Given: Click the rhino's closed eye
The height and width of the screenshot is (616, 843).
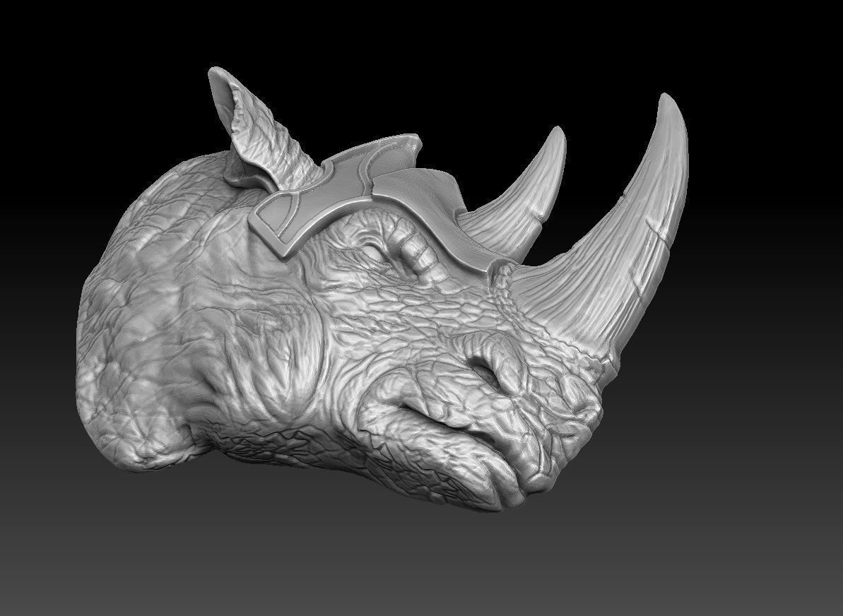Looking at the screenshot, I should pyautogui.click(x=373, y=253).
